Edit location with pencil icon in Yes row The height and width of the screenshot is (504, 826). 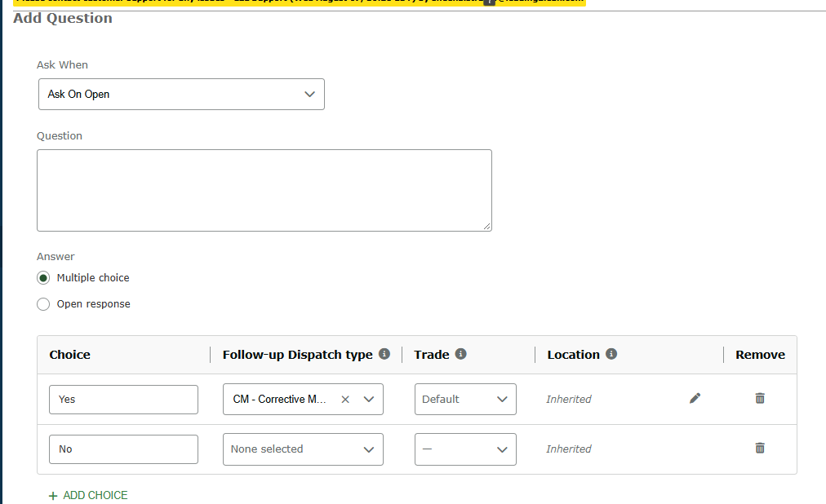click(x=695, y=398)
